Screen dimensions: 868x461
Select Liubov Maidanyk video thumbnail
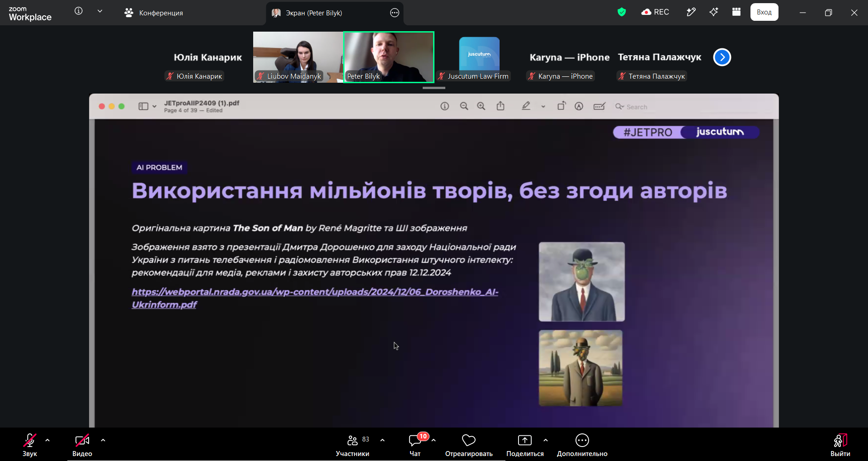tap(298, 57)
